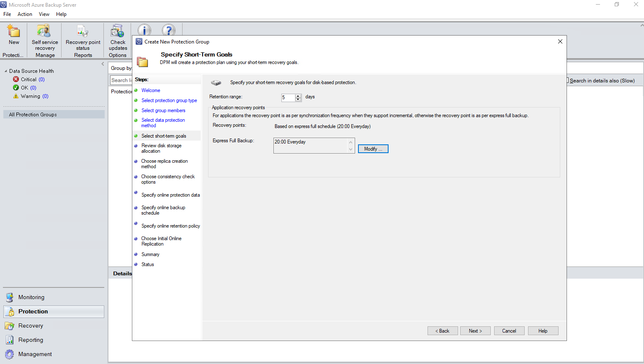Click the Modify button
This screenshot has width=644, height=364.
(x=373, y=149)
